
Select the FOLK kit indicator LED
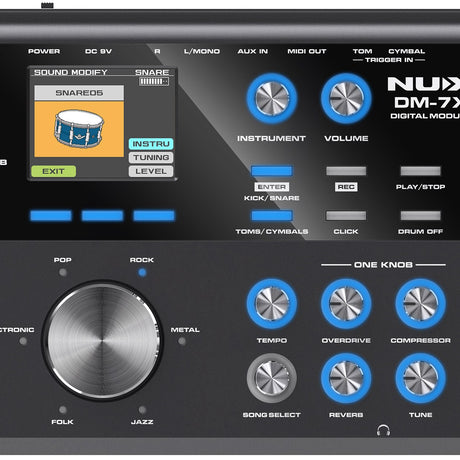(x=63, y=409)
